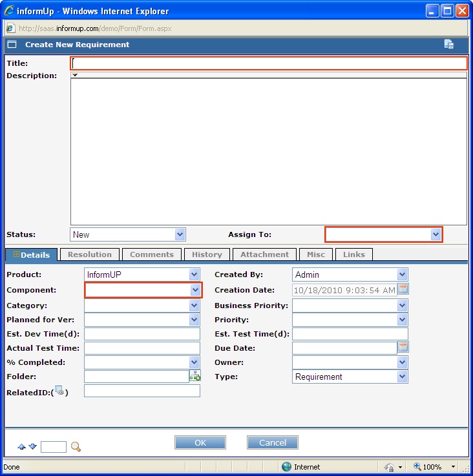Open the Business Priority dropdown

pyautogui.click(x=402, y=305)
